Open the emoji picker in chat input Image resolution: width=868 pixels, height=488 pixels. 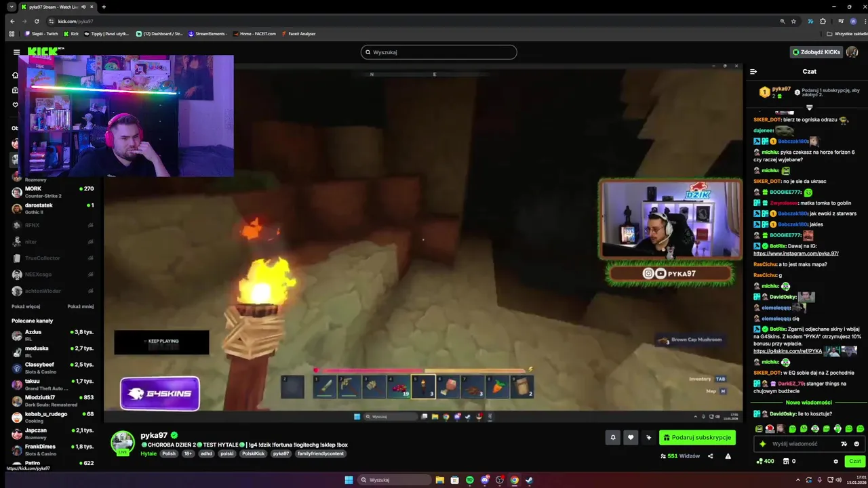856,444
